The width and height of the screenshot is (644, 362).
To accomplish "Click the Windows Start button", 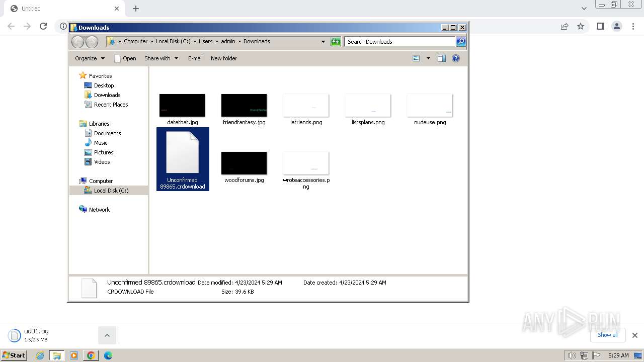I will (14, 355).
